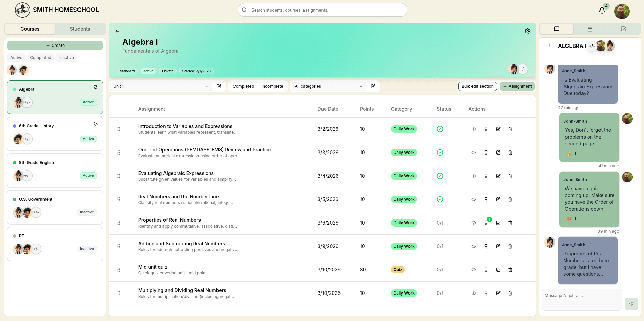Grade the Evaluating Algebraic Expressions assignment

pyautogui.click(x=486, y=176)
